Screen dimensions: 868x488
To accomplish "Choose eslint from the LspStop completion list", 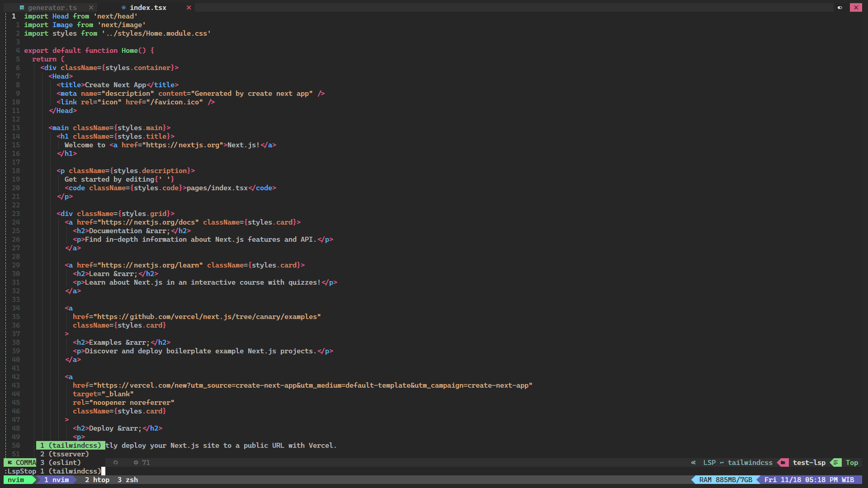I will point(60,462).
